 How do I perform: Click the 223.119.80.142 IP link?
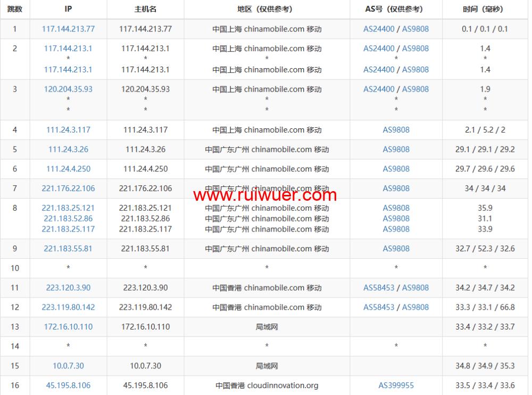pos(68,307)
